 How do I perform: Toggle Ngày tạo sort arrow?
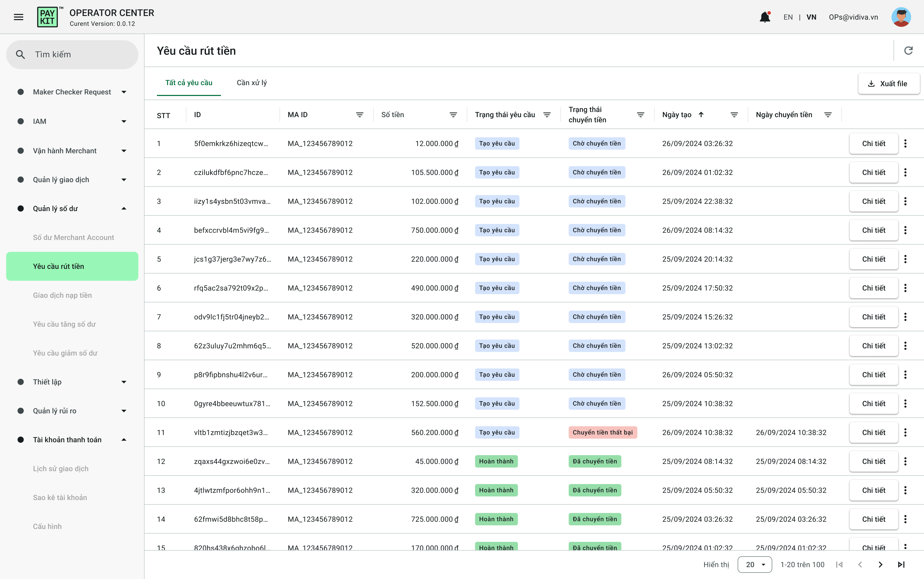click(x=701, y=115)
